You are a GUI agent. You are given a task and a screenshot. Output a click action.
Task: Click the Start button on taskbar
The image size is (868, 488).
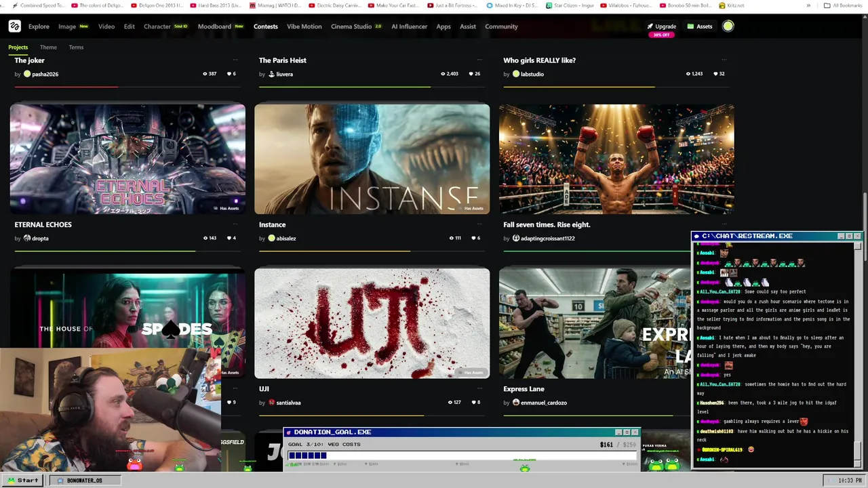pyautogui.click(x=23, y=480)
